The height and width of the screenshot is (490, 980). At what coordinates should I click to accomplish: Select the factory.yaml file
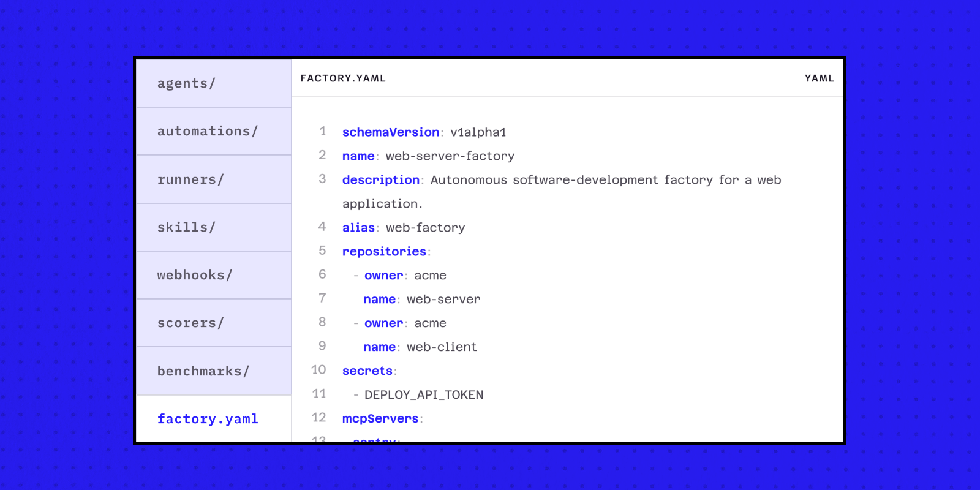point(214,419)
